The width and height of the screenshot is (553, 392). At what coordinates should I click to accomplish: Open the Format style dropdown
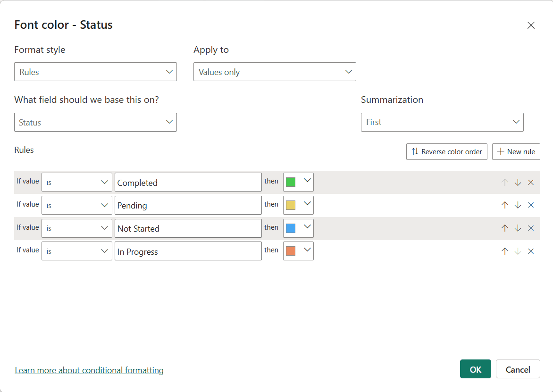[x=96, y=72]
